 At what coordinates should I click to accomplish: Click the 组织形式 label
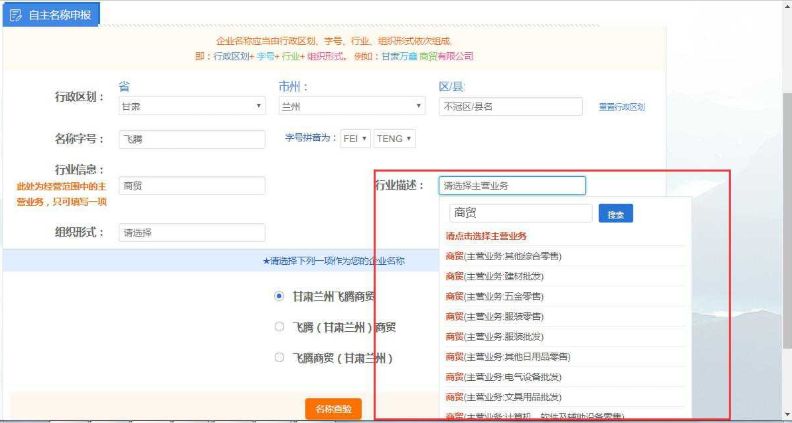pos(80,232)
